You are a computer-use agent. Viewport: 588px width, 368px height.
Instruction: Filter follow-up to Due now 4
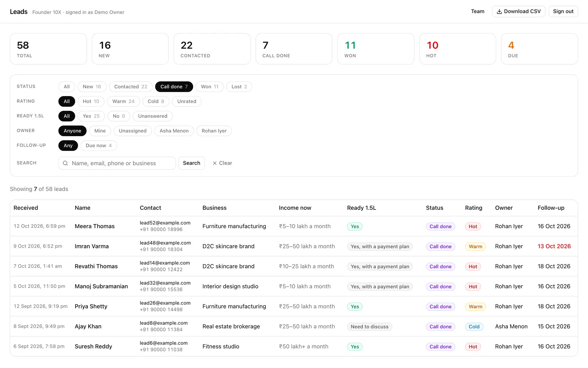(99, 145)
